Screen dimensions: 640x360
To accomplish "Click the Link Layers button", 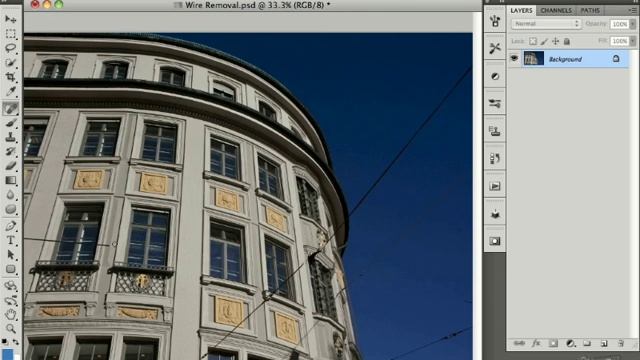I will pos(519,344).
